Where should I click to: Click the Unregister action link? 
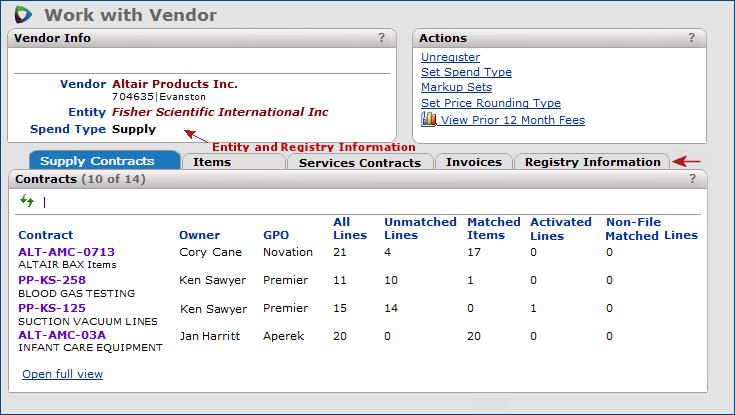click(x=450, y=57)
